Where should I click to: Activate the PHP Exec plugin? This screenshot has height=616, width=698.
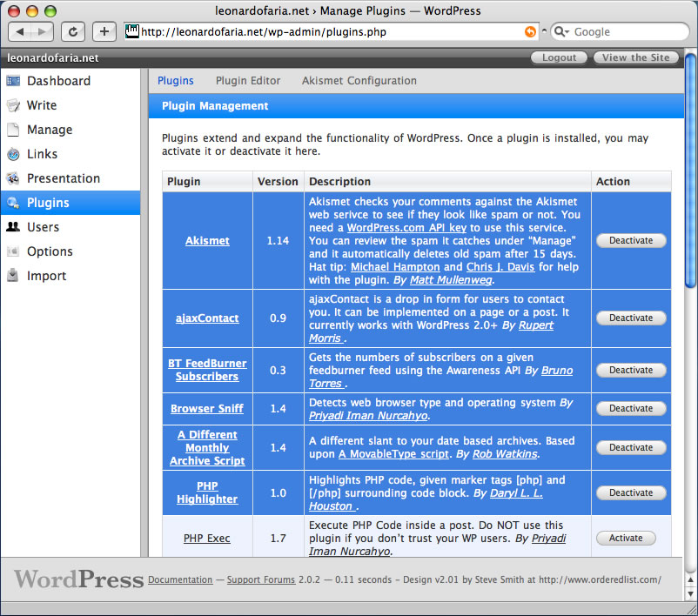626,538
